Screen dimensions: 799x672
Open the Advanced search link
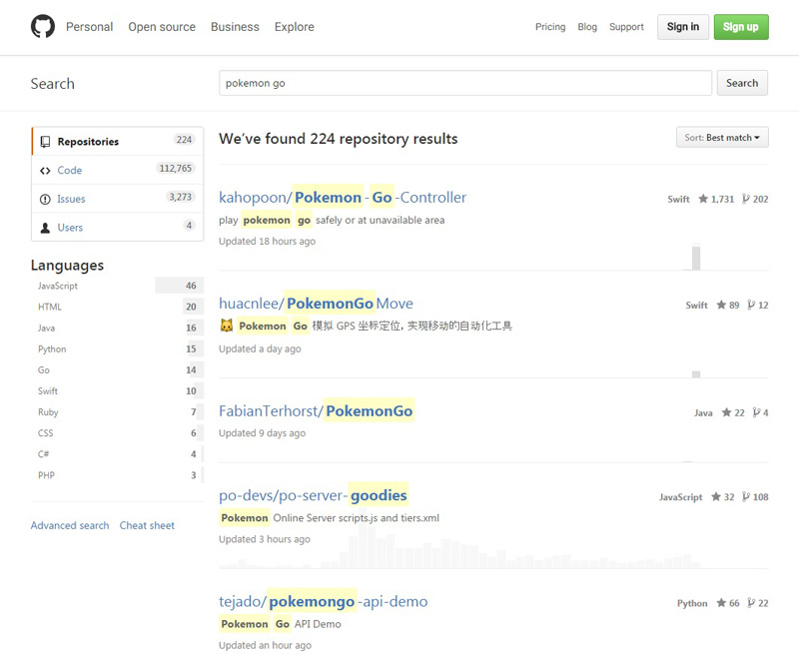click(70, 525)
